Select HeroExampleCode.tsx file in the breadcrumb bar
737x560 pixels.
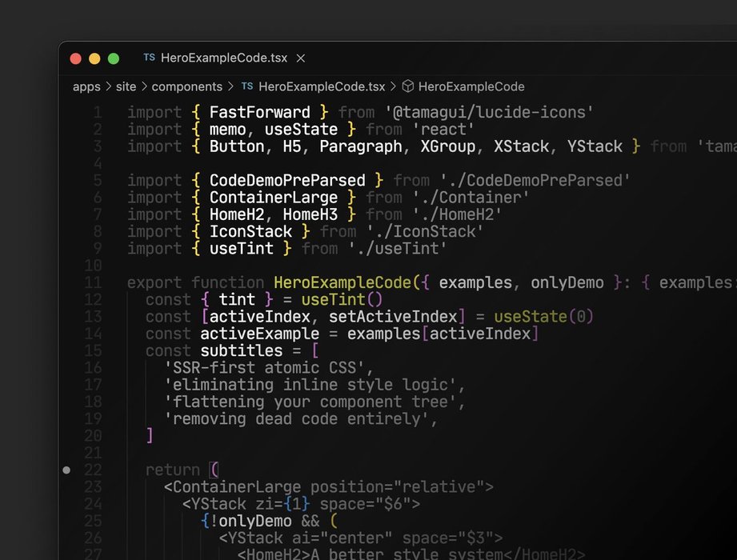(322, 86)
